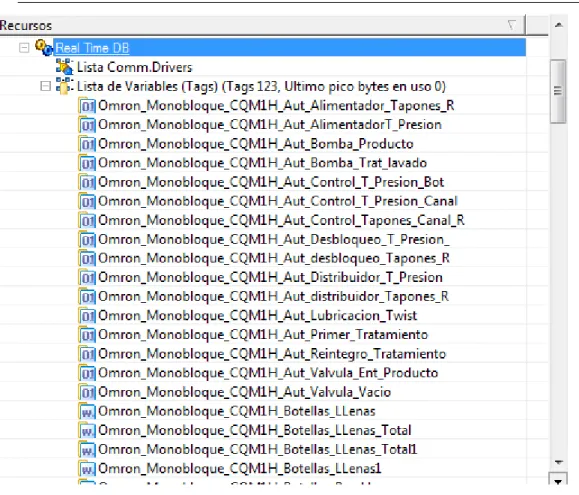Viewport: 579px width, 495px height.
Task: Click bit icon of Aut_desbloqueo_Tapones_R tag
Action: (x=88, y=259)
